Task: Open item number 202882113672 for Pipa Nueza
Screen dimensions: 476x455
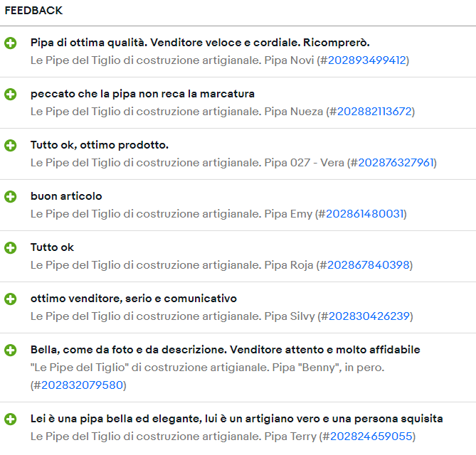Action: (374, 112)
